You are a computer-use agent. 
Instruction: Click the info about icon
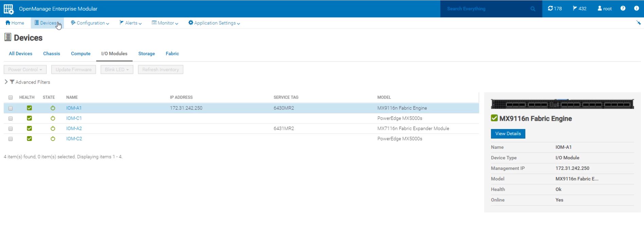click(x=636, y=8)
